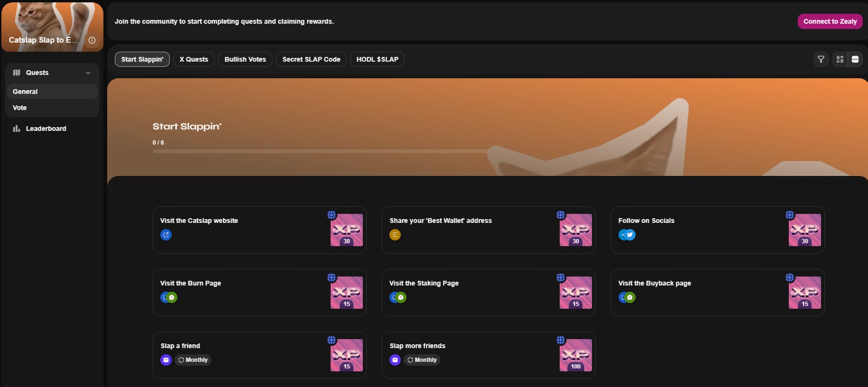
Task: Select the Start Slappin' tab
Action: (x=142, y=59)
